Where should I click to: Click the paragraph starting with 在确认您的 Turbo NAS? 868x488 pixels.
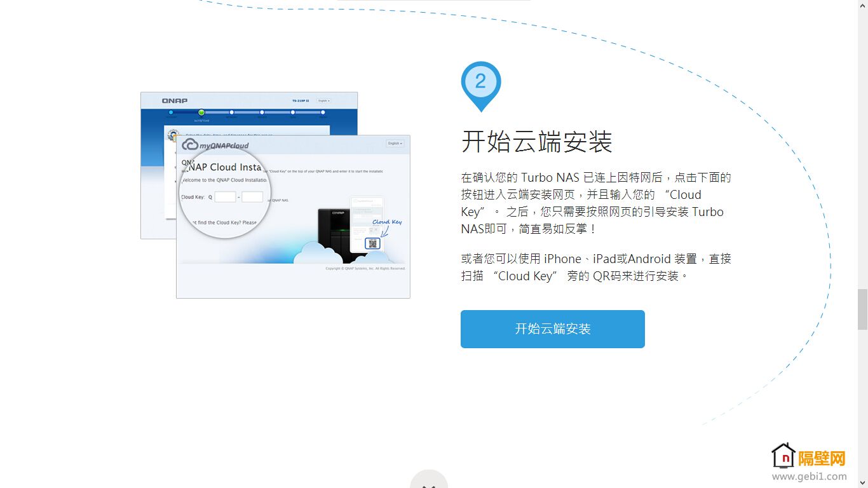596,203
